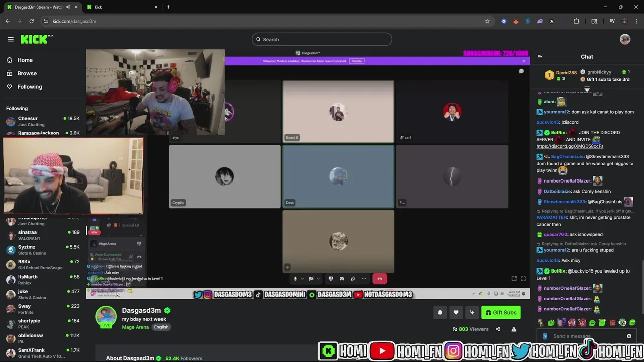Click the green flame emote in quick row
The image size is (644, 362).
click(551, 323)
